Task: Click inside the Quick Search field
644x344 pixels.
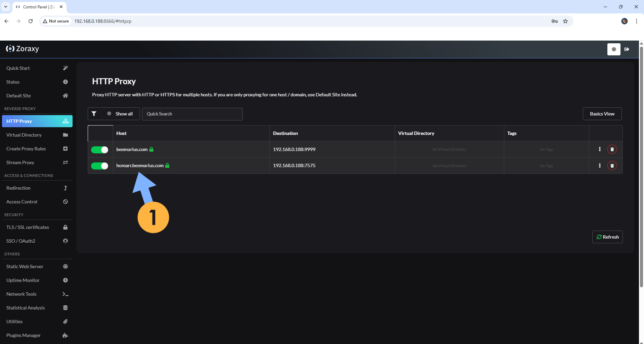Action: coord(192,114)
